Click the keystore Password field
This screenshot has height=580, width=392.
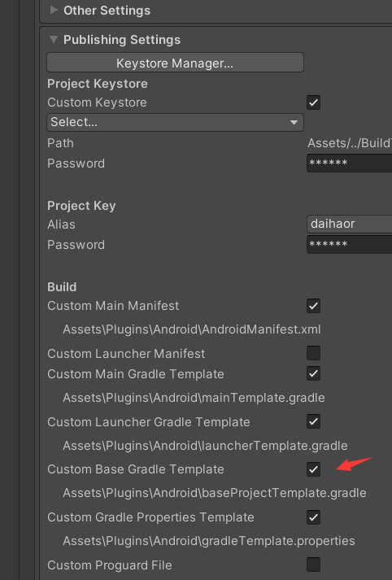click(349, 164)
